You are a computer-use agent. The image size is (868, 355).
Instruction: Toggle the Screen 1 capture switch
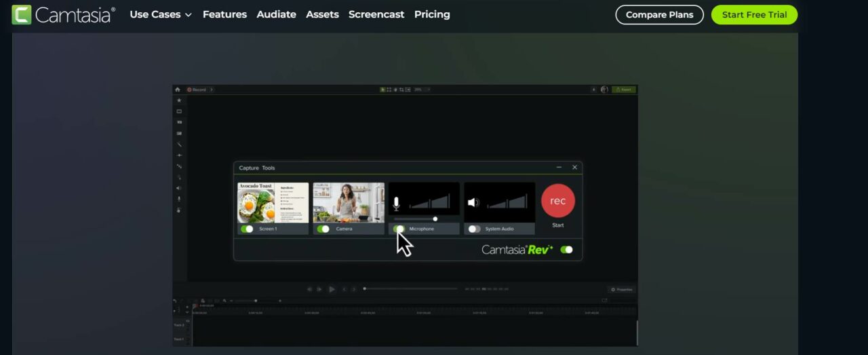(248, 229)
